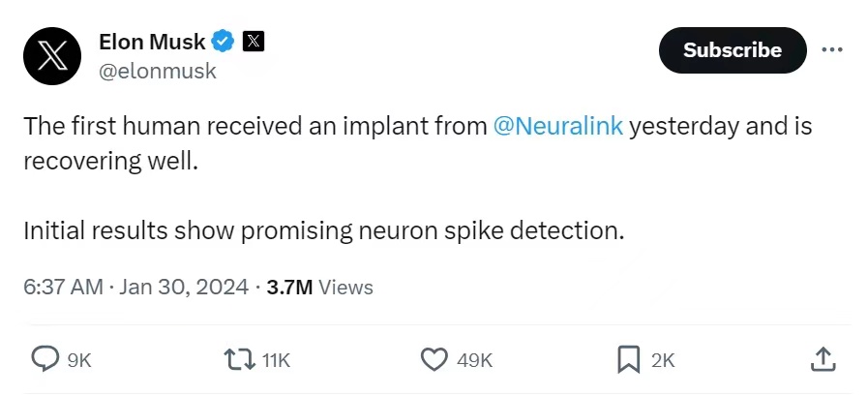Image resolution: width=868 pixels, height=396 pixels.
Task: Open the three-dot More options menu
Action: [831, 49]
